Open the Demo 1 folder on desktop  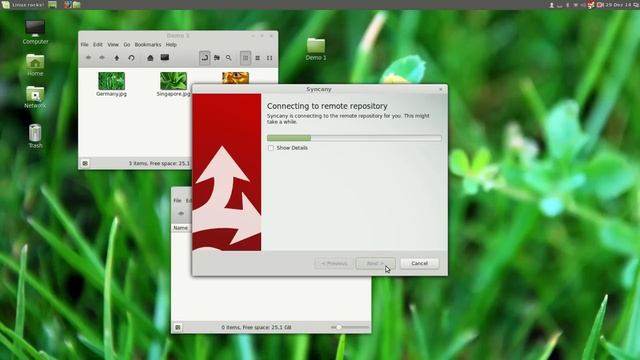point(316,49)
